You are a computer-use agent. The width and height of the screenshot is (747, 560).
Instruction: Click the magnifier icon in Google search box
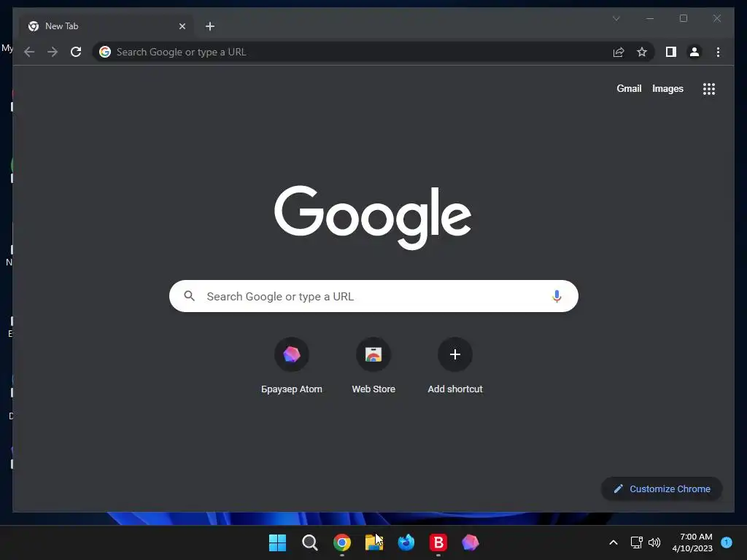point(189,296)
